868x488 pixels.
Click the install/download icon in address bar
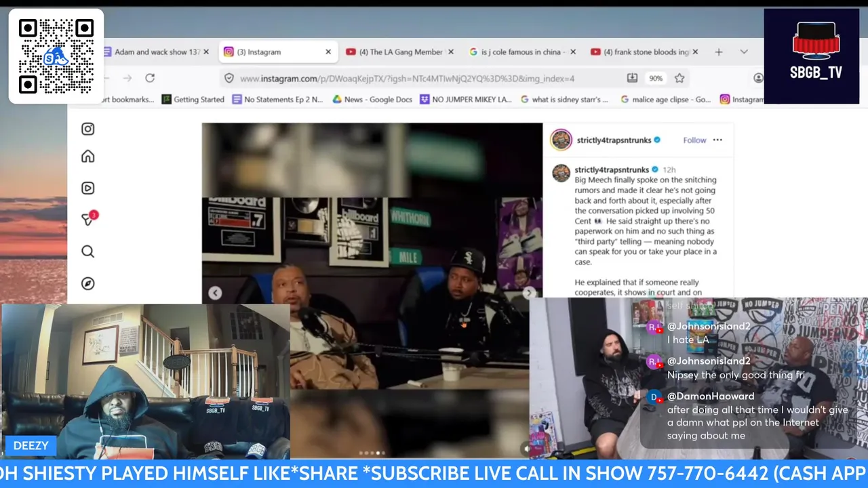click(632, 78)
